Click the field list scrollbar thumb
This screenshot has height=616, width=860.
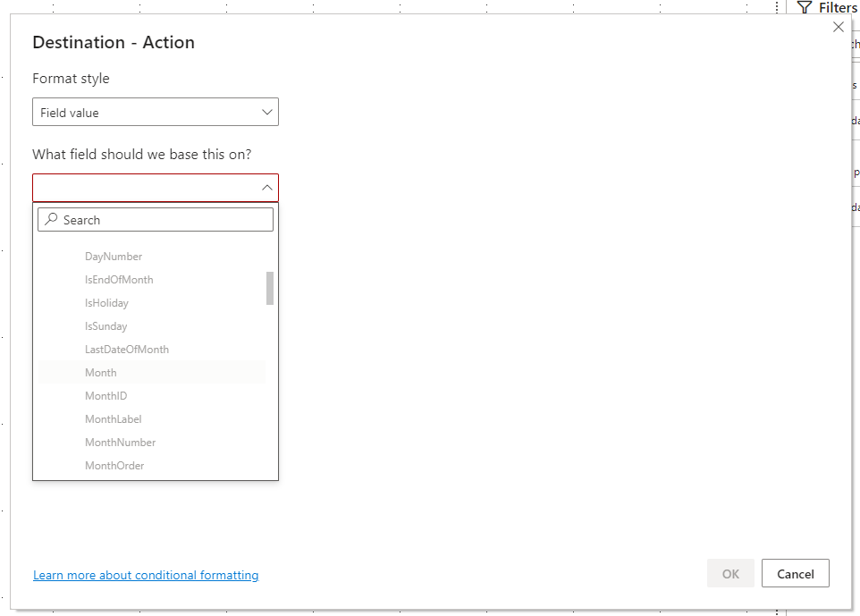[x=270, y=288]
